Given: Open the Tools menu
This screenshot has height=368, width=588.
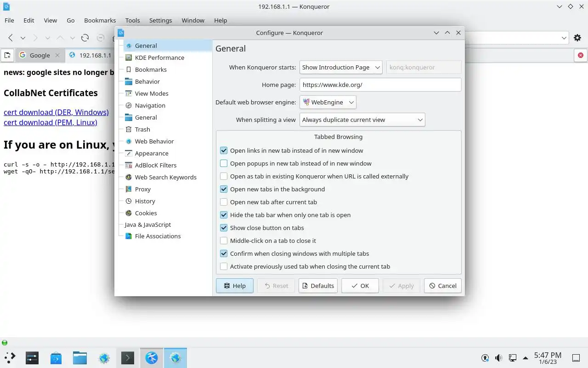Looking at the screenshot, I should click(132, 20).
